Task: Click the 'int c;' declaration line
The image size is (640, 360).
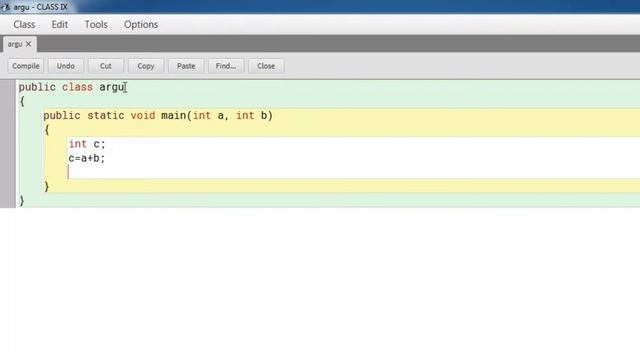Action: 87,144
